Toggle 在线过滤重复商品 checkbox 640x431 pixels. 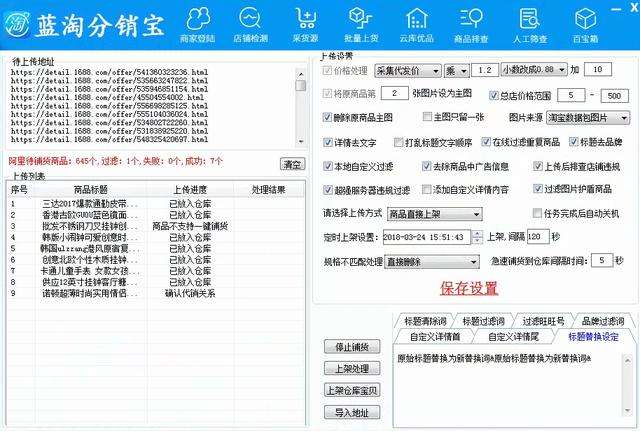coord(486,142)
